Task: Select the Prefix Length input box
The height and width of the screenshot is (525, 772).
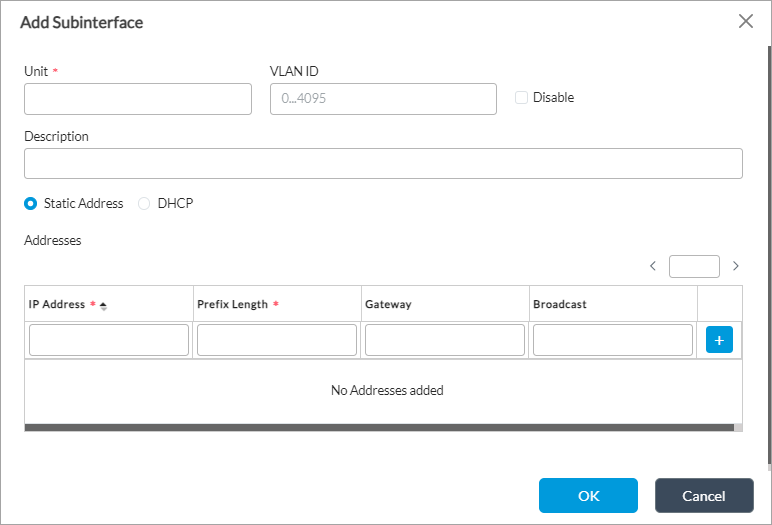Action: click(x=277, y=340)
